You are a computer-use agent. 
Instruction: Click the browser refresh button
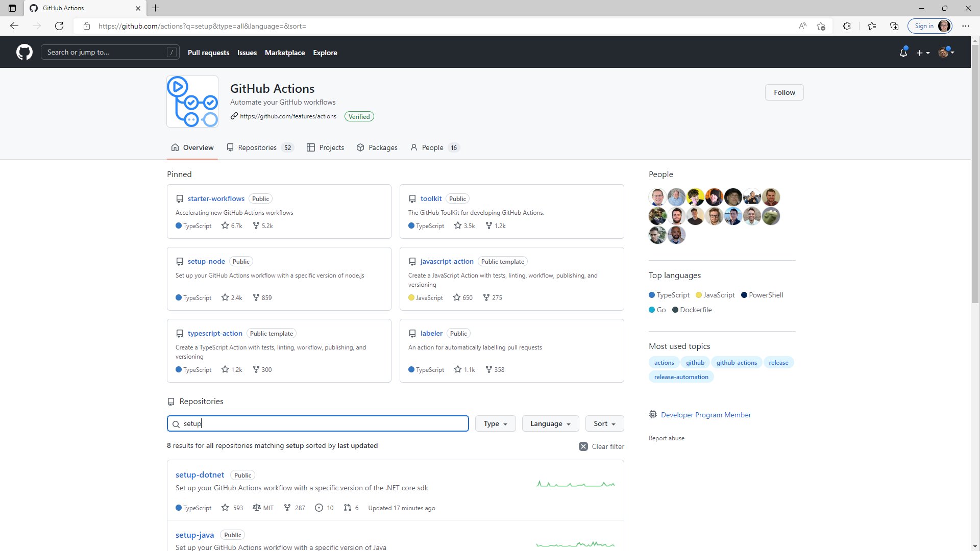[59, 26]
